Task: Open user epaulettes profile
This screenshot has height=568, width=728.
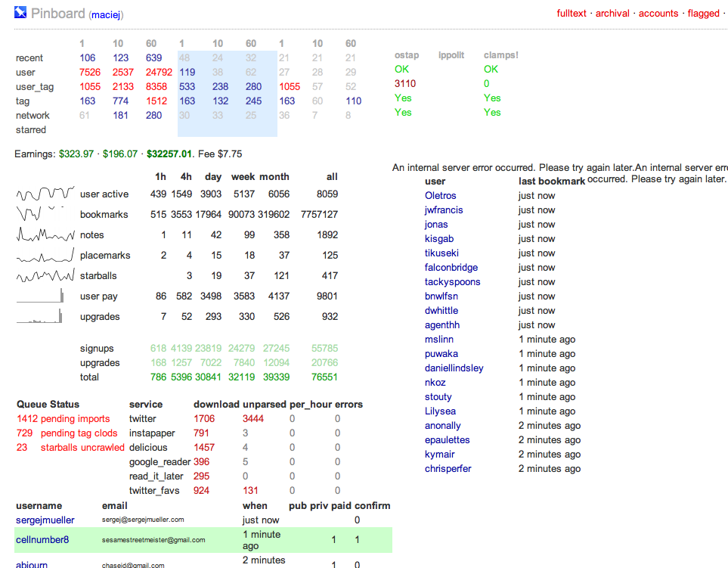Action: click(x=447, y=440)
